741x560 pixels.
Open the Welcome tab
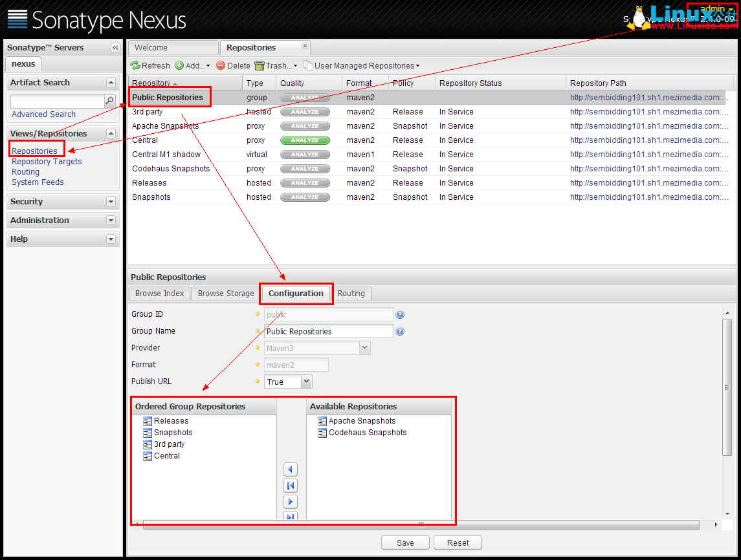click(x=172, y=48)
